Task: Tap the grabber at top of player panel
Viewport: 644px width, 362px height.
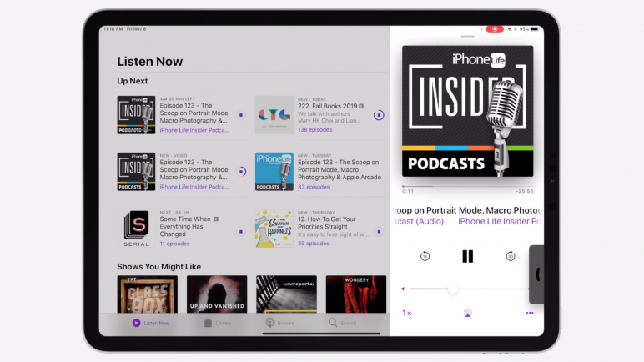Action: tap(467, 36)
